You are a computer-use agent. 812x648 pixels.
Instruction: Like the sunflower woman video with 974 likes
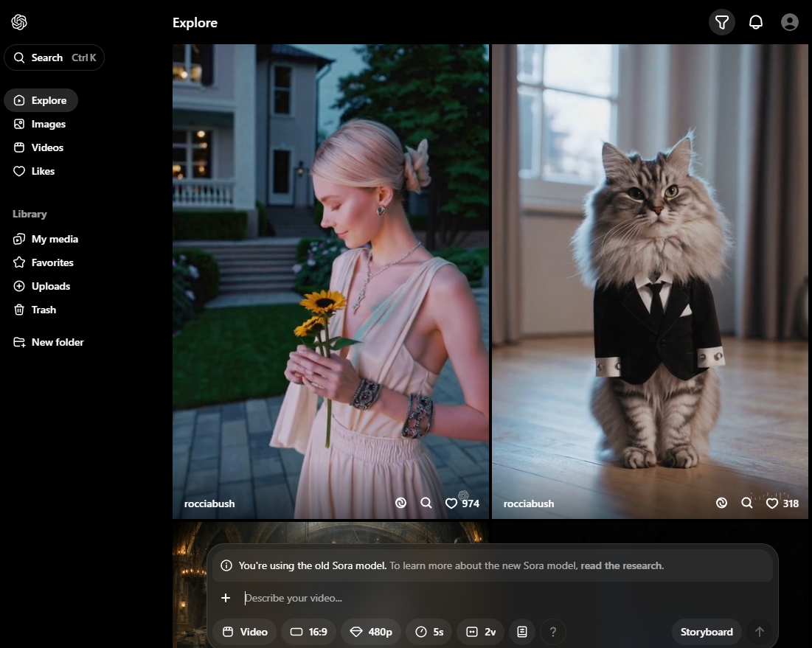(451, 504)
